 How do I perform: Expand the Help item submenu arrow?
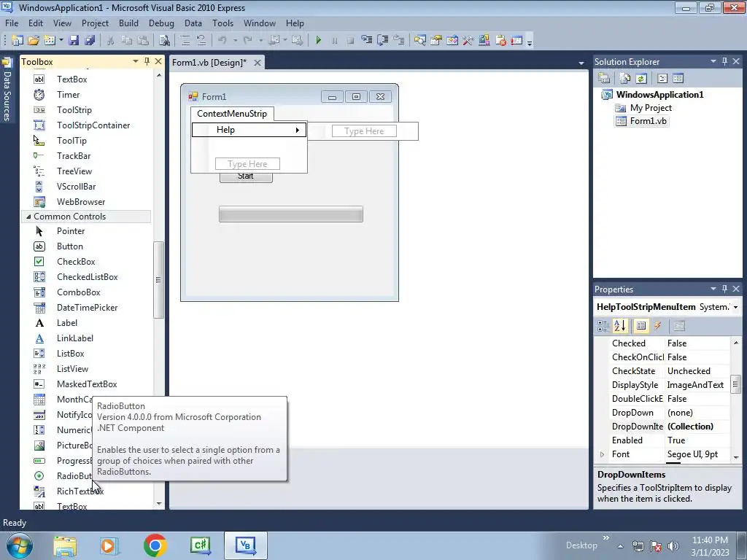click(x=298, y=130)
